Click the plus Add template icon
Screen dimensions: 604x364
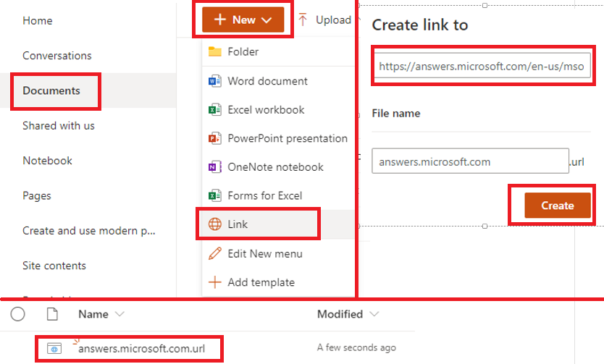tap(215, 282)
